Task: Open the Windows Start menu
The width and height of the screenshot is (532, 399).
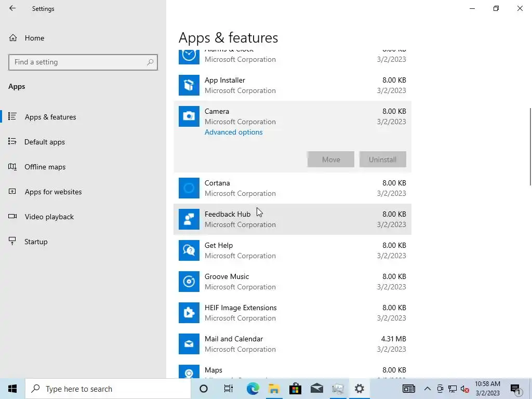Action: [12, 389]
